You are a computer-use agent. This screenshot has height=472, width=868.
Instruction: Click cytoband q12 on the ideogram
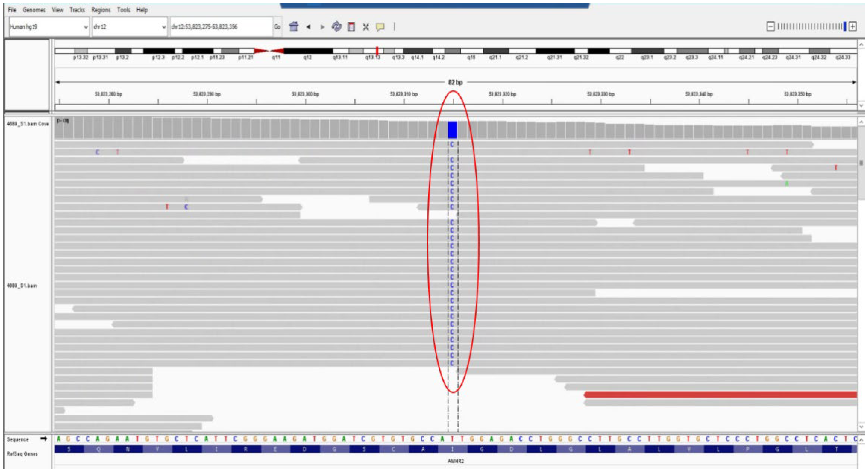pyautogui.click(x=308, y=51)
